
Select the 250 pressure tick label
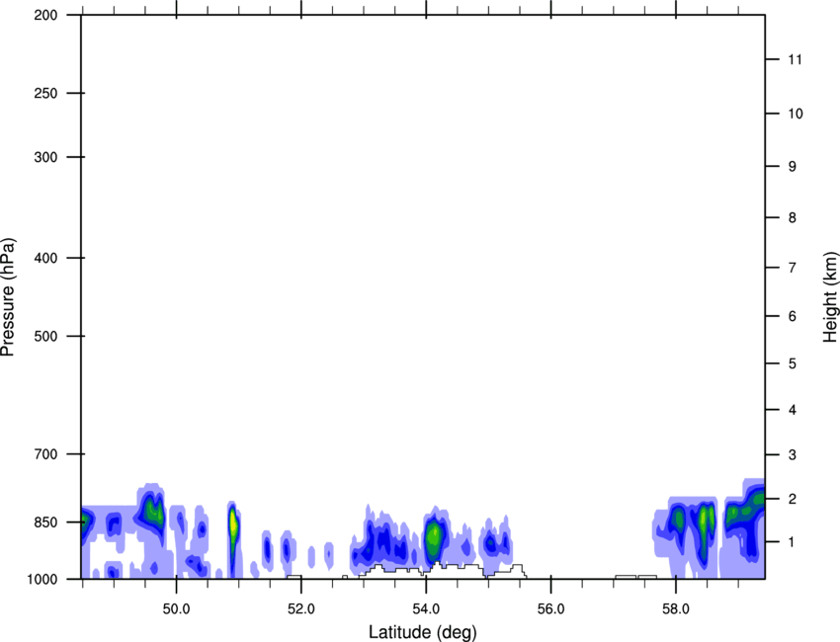tap(45, 93)
